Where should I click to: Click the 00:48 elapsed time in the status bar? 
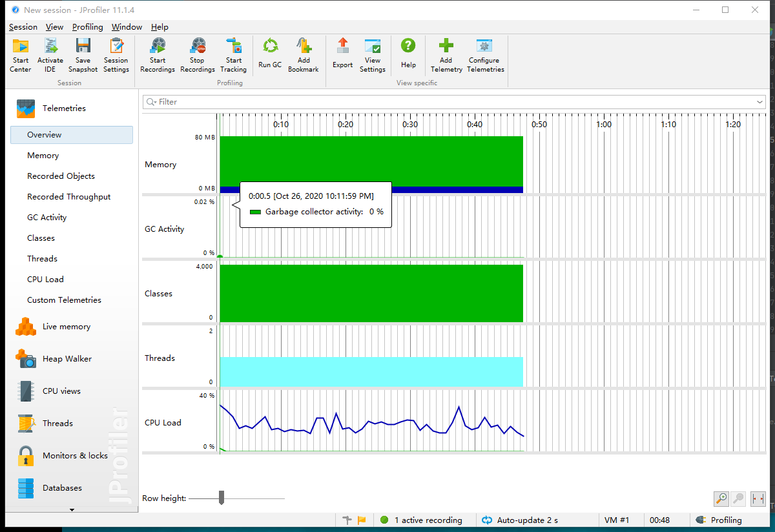[659, 520]
